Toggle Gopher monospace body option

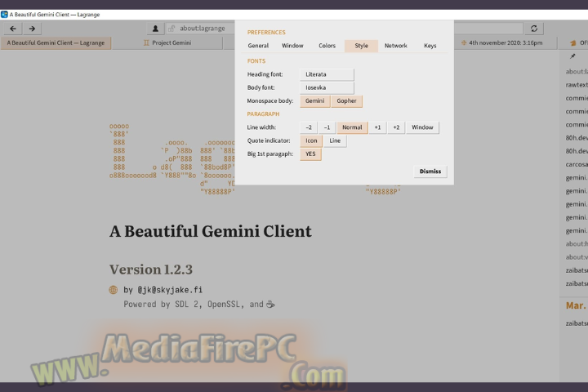(x=346, y=101)
